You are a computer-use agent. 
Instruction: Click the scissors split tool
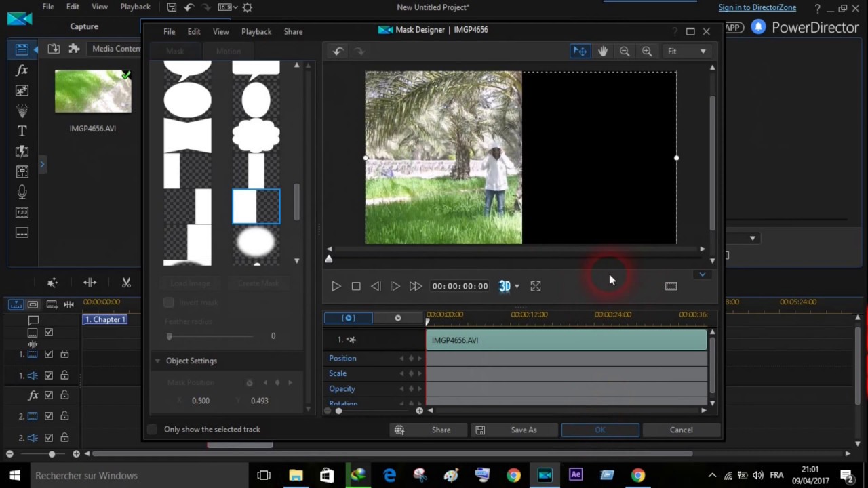(x=126, y=283)
